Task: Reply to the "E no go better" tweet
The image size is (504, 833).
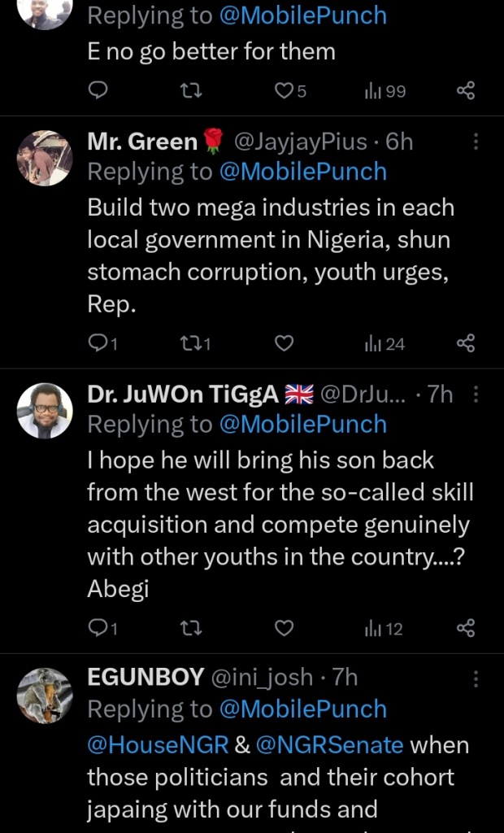Action: [98, 91]
